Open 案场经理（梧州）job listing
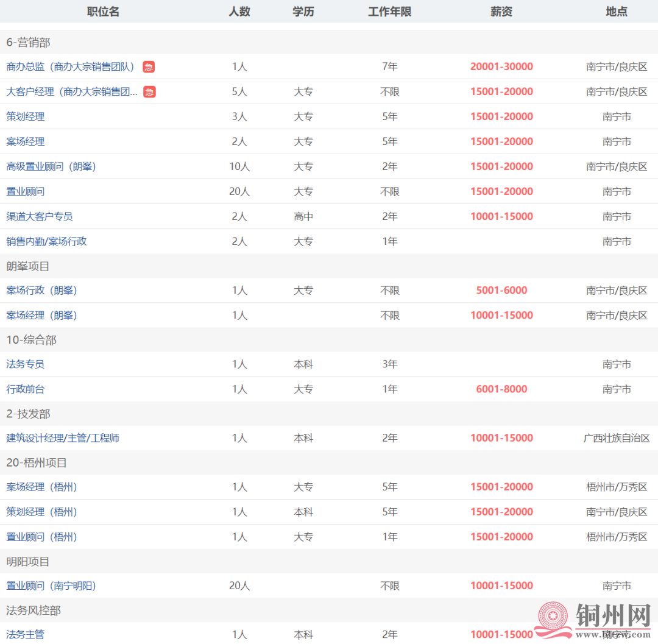 (41, 487)
